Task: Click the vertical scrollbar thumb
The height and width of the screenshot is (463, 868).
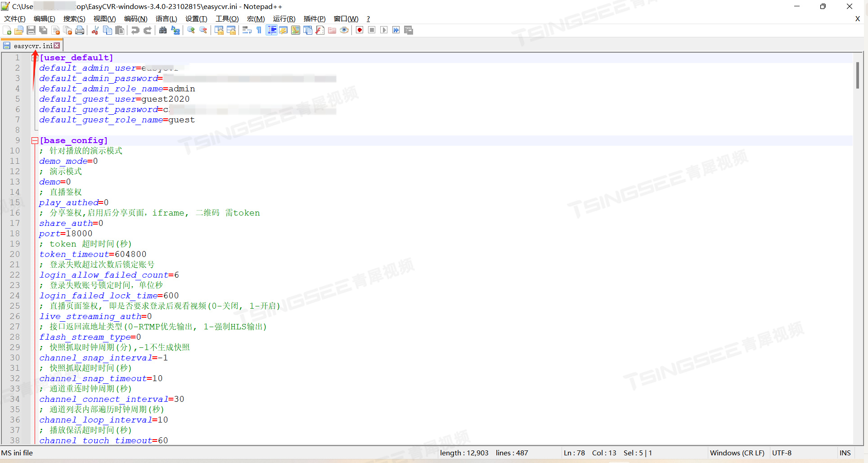Action: tap(858, 75)
